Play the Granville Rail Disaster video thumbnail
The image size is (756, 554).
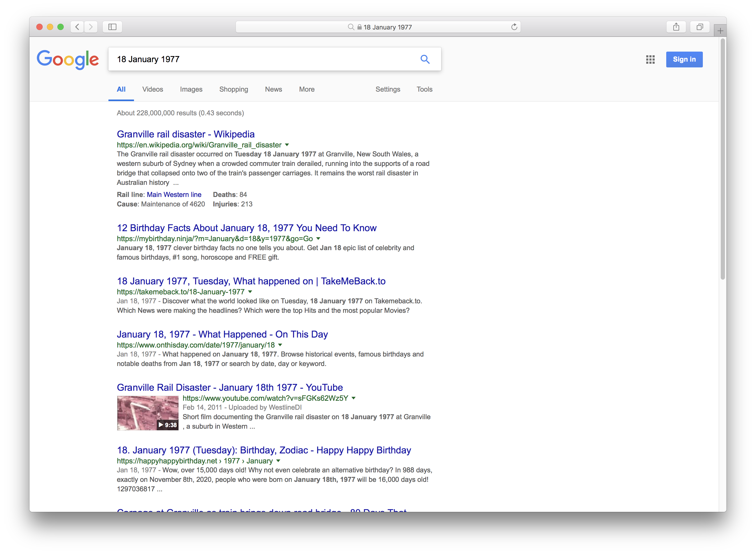pyautogui.click(x=147, y=413)
